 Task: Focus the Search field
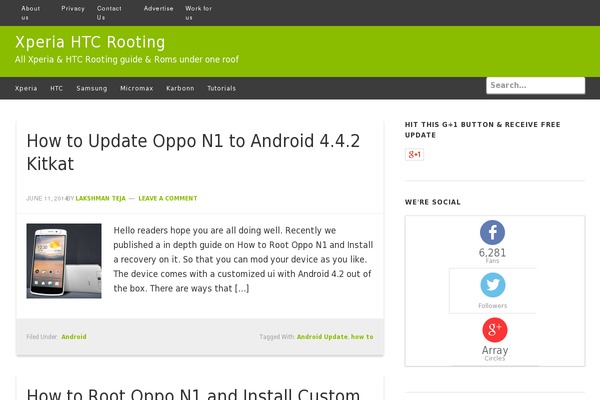(x=535, y=85)
